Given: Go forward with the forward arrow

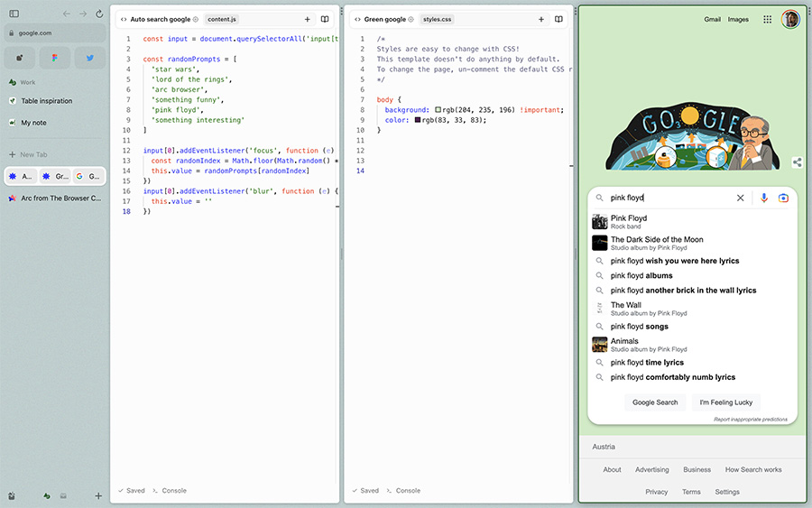Looking at the screenshot, I should (x=83, y=14).
